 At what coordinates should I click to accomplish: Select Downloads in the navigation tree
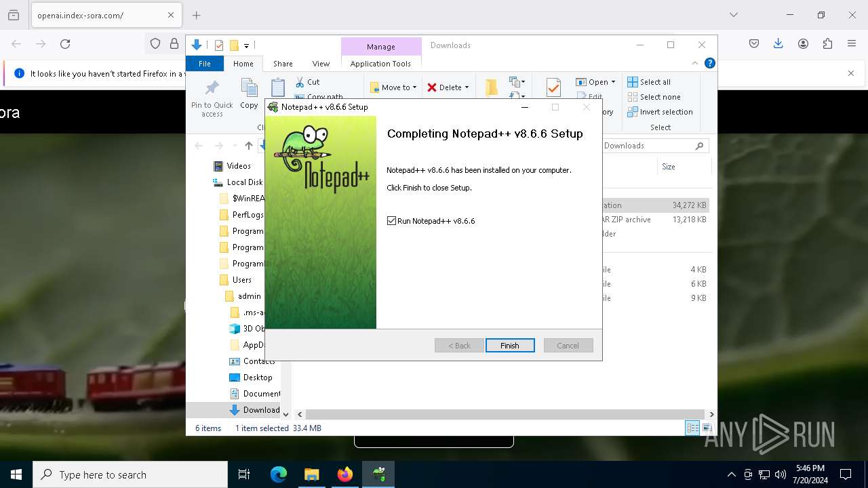(x=255, y=410)
